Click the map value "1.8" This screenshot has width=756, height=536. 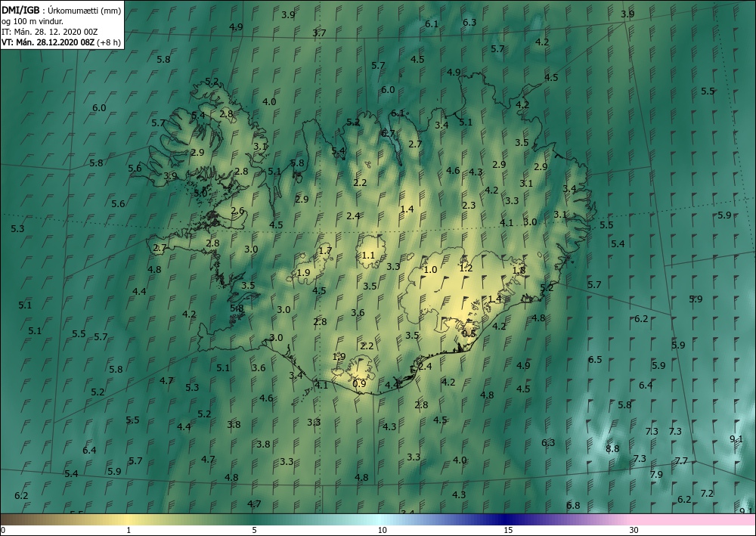point(519,271)
